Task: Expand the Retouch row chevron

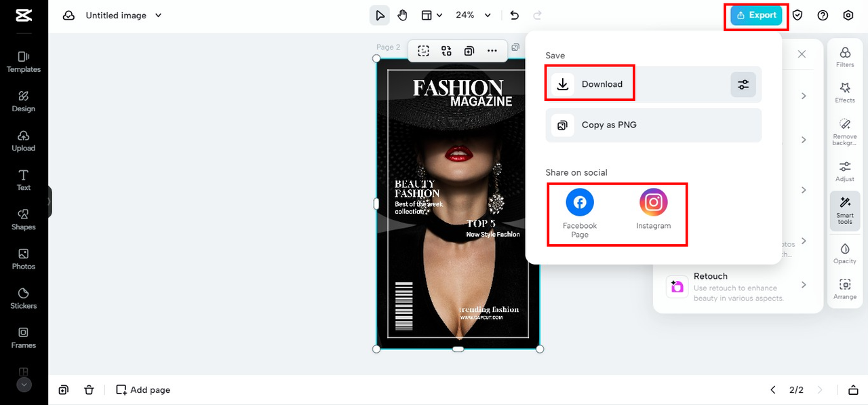Action: pos(804,285)
